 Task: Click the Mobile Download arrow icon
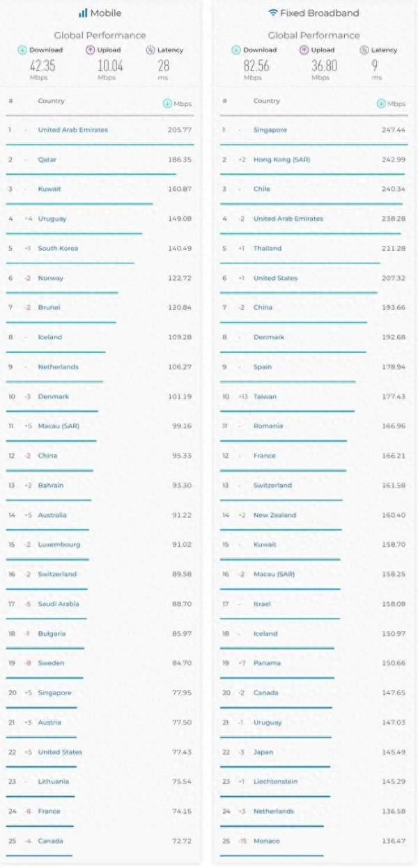click(x=22, y=50)
